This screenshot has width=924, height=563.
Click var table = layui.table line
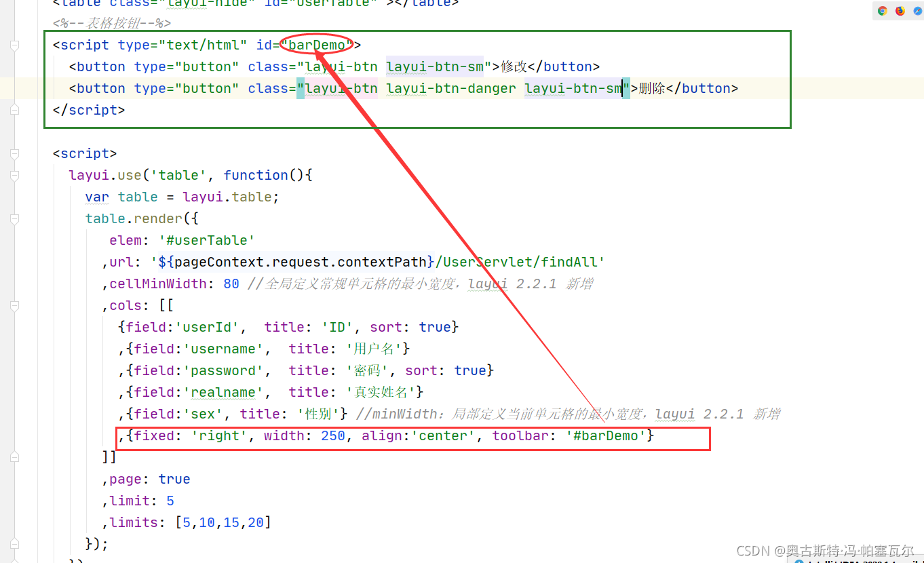(x=182, y=197)
